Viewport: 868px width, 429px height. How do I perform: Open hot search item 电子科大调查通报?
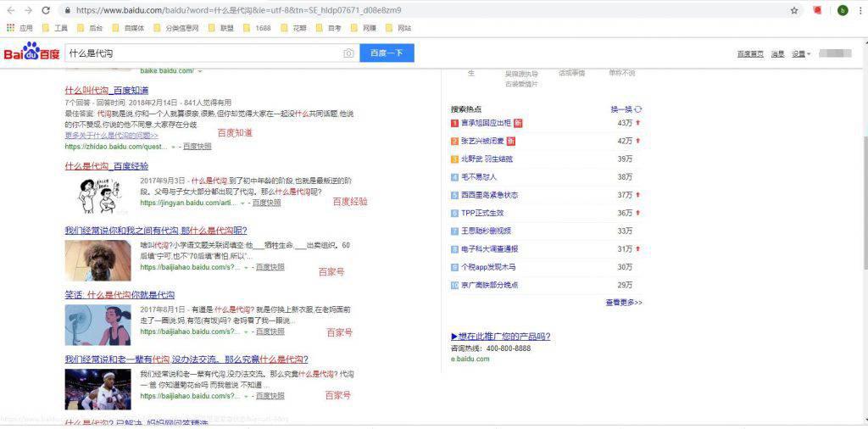489,249
